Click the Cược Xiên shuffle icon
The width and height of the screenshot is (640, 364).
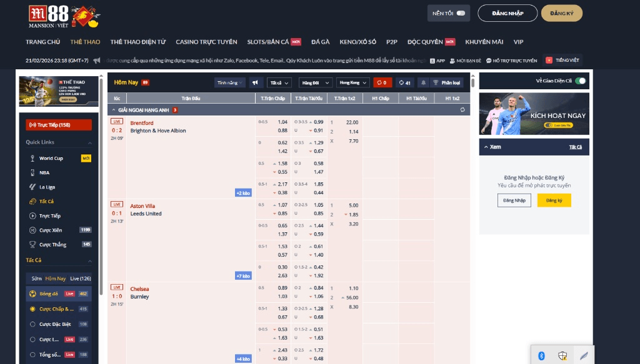tap(32, 230)
